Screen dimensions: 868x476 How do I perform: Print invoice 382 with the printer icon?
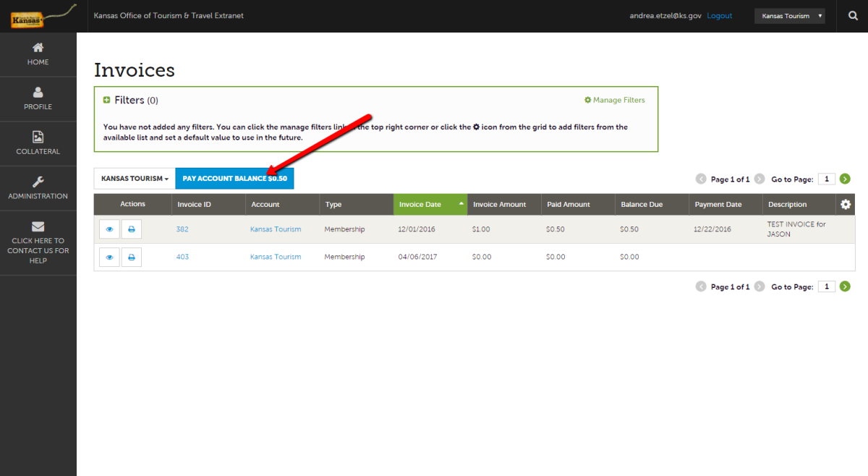[x=132, y=229]
